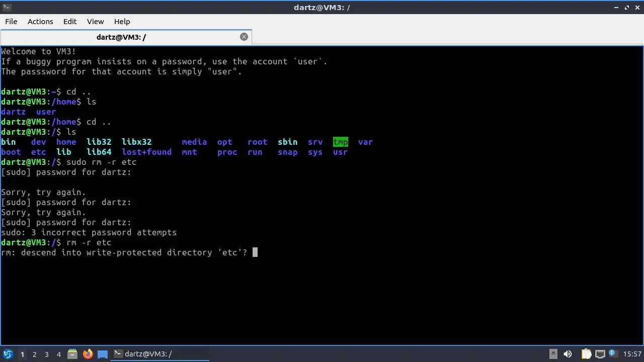Click the window menu icon in the title bar

7,7
